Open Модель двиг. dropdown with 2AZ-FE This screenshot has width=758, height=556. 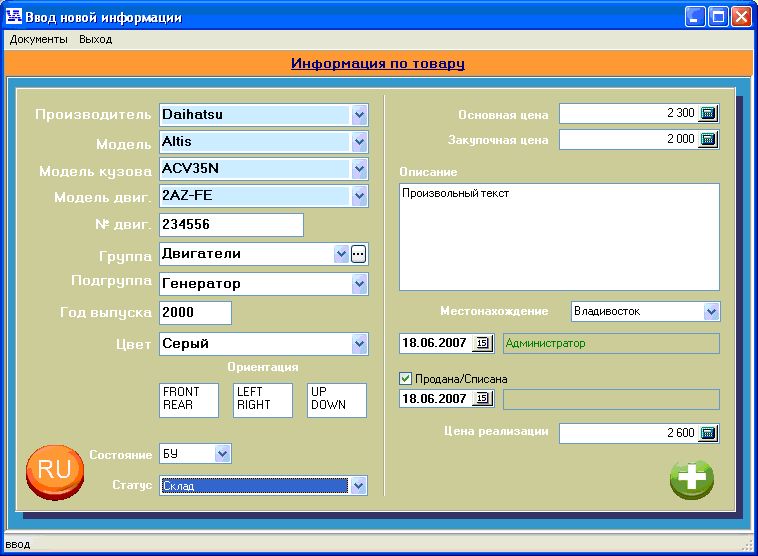[359, 196]
